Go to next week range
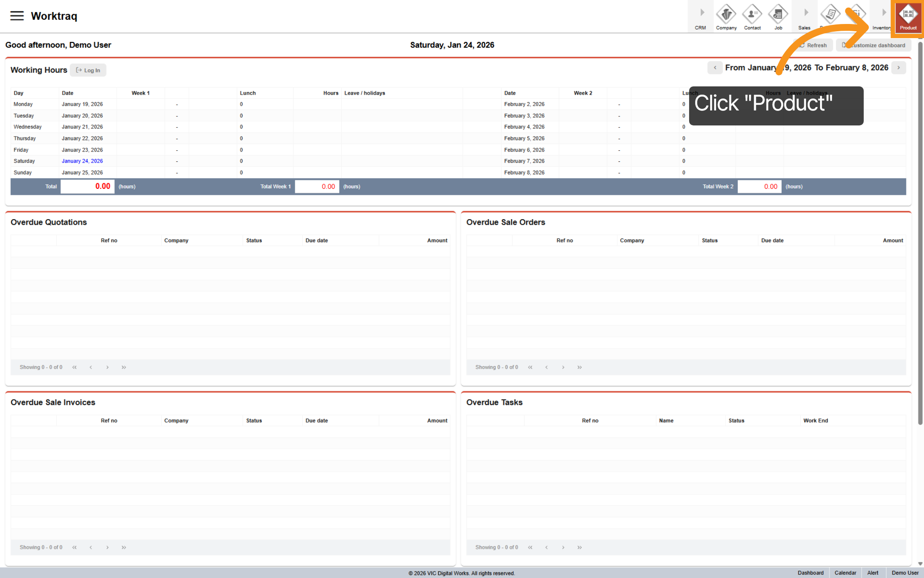The image size is (924, 578). click(x=898, y=68)
